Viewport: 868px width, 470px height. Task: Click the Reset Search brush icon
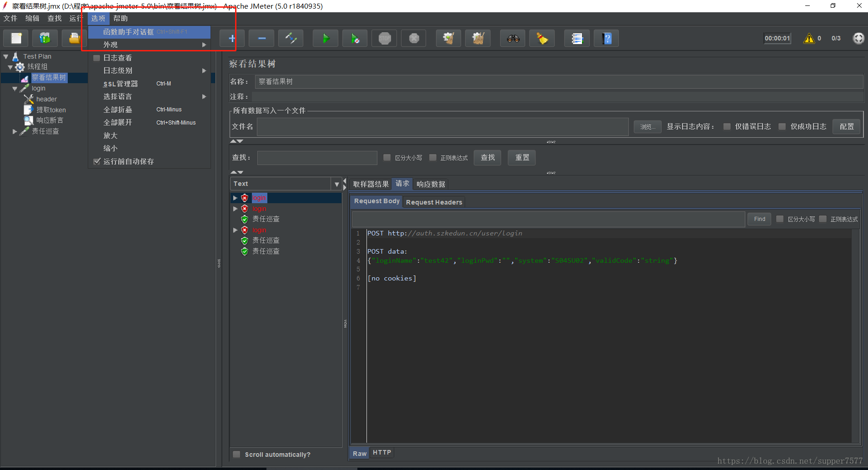[x=542, y=38]
